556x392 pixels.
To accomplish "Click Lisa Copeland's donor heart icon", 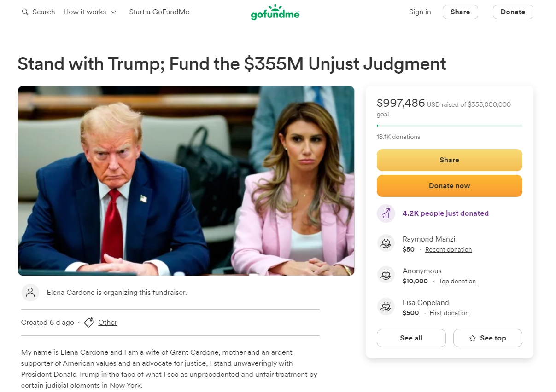I will 386,306.
